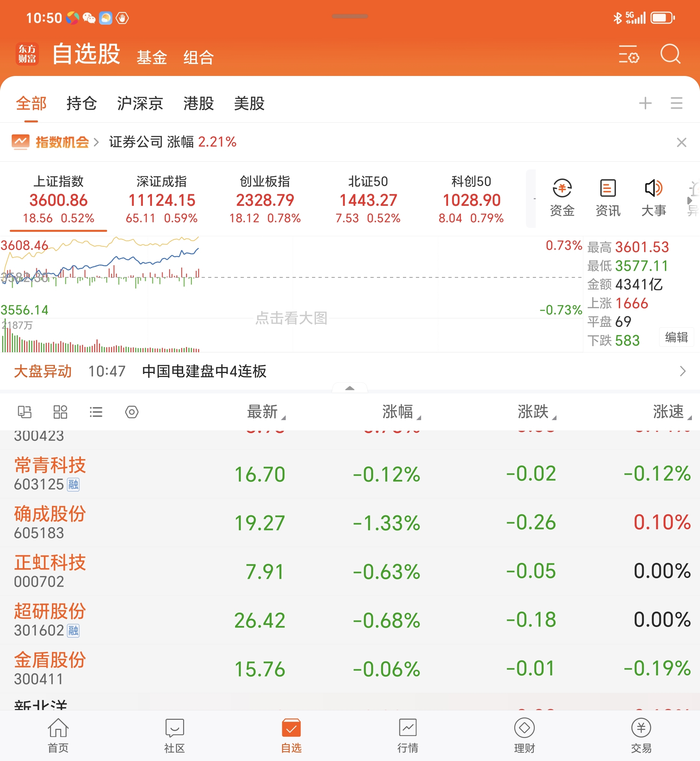Open the 社区 community tab
Screen dimensions: 700x761
pos(175,736)
